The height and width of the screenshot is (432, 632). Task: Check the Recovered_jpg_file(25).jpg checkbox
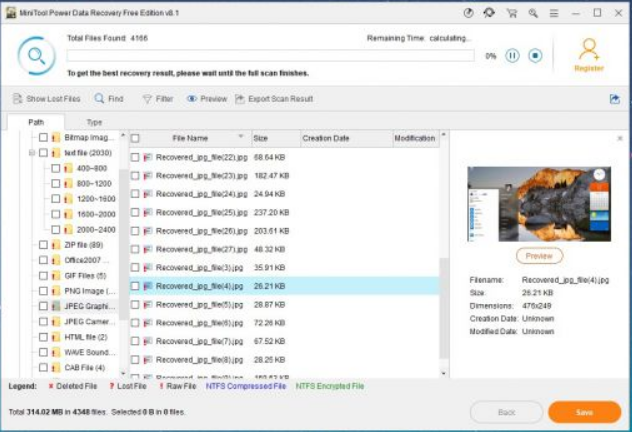click(x=135, y=212)
